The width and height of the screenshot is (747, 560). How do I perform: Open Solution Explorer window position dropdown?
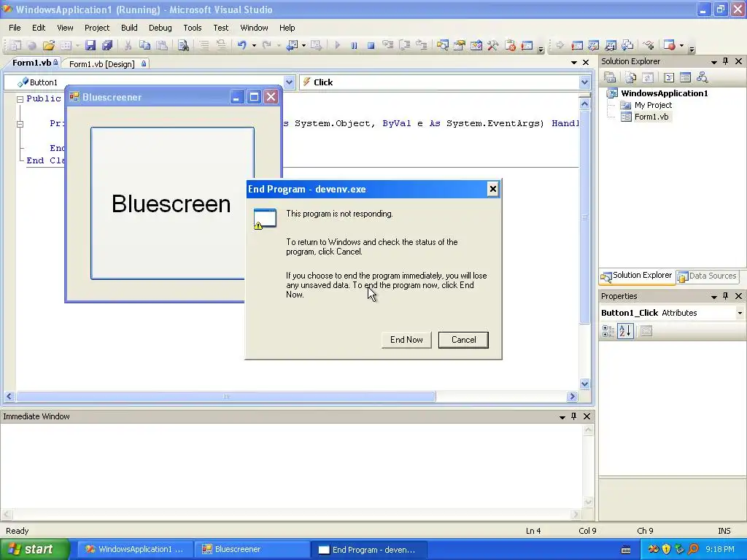click(x=713, y=61)
